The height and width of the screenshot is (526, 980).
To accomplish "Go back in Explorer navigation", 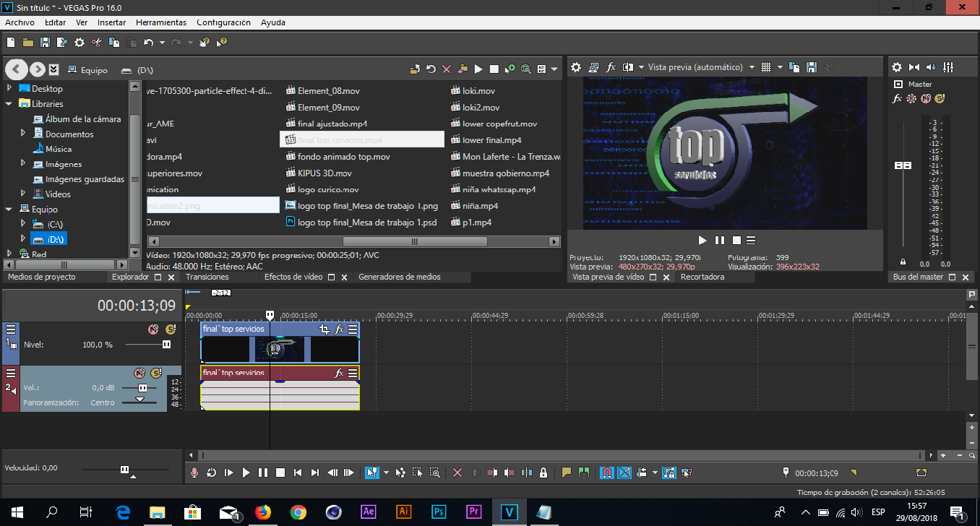I will 17,69.
